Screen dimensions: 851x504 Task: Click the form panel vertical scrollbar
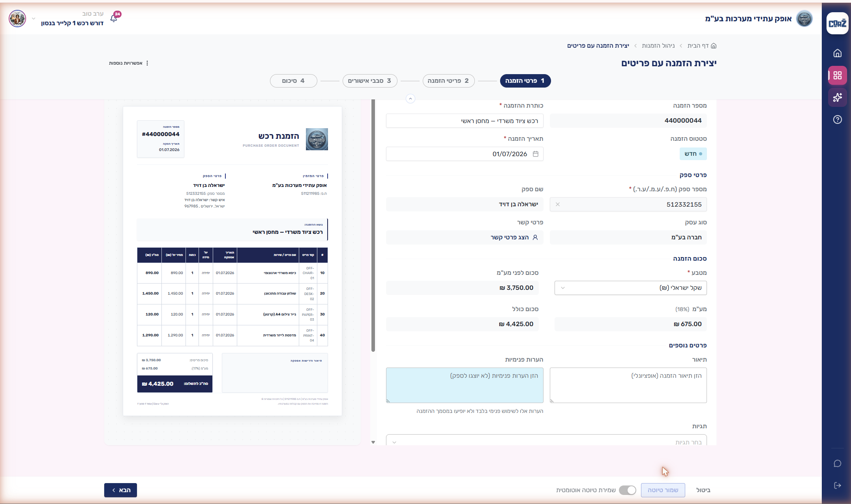[373, 225]
